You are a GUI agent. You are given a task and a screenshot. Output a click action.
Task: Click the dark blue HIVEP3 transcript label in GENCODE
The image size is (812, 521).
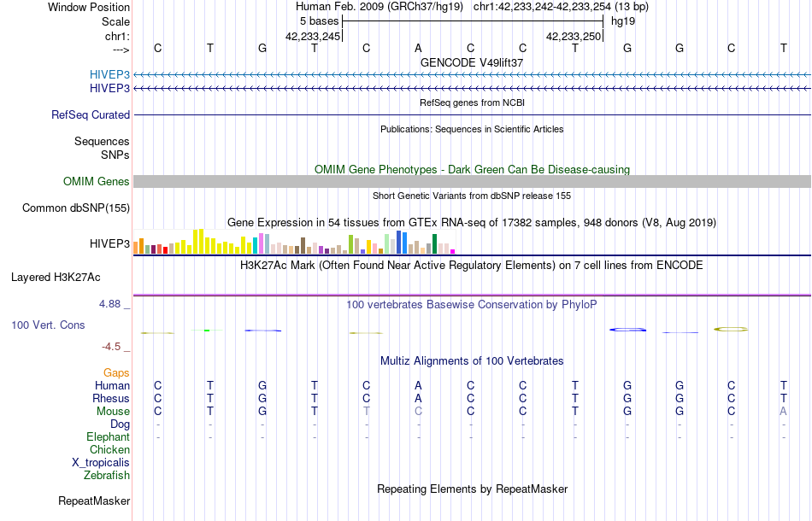pyautogui.click(x=109, y=89)
